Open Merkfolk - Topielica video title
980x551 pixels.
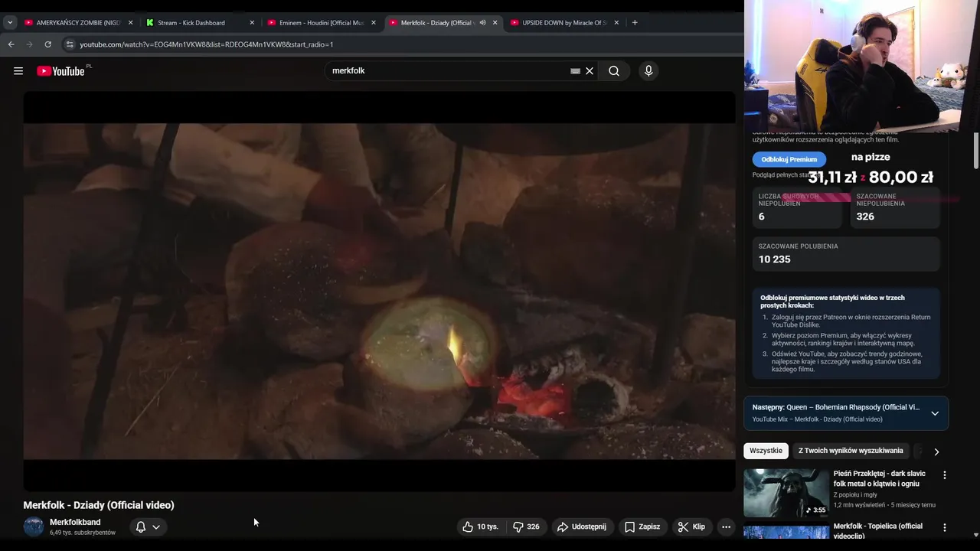(x=877, y=530)
